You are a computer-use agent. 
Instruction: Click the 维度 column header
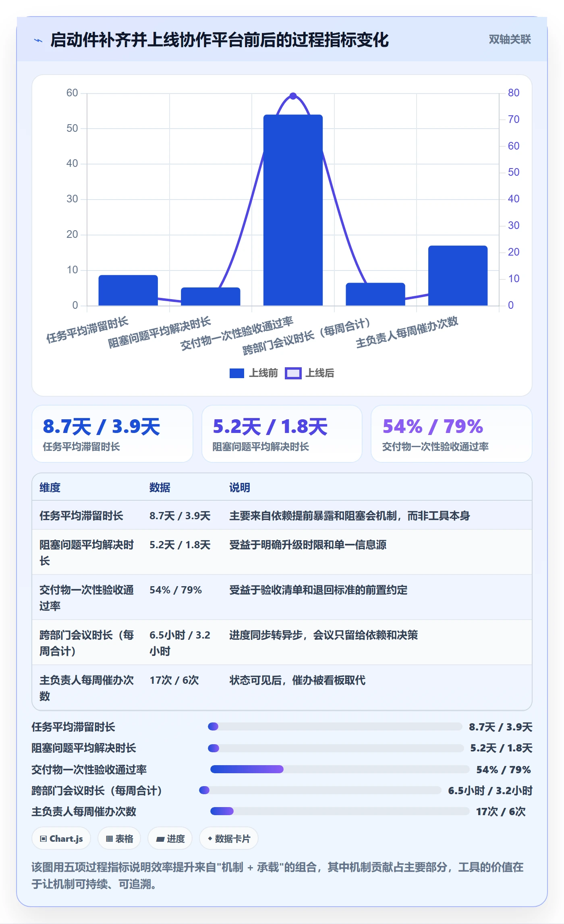click(x=50, y=487)
